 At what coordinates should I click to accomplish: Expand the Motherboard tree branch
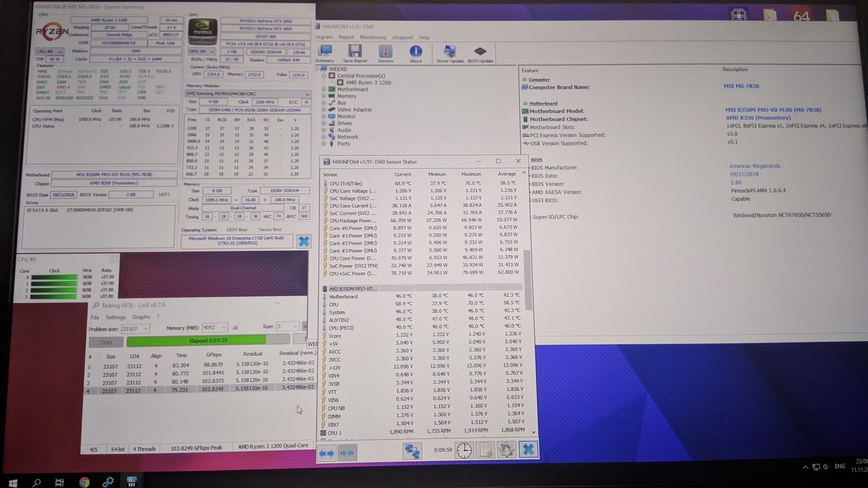[324, 89]
